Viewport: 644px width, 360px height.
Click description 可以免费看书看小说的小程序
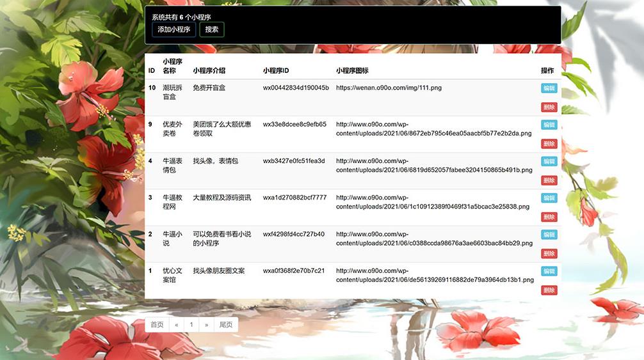(221, 239)
